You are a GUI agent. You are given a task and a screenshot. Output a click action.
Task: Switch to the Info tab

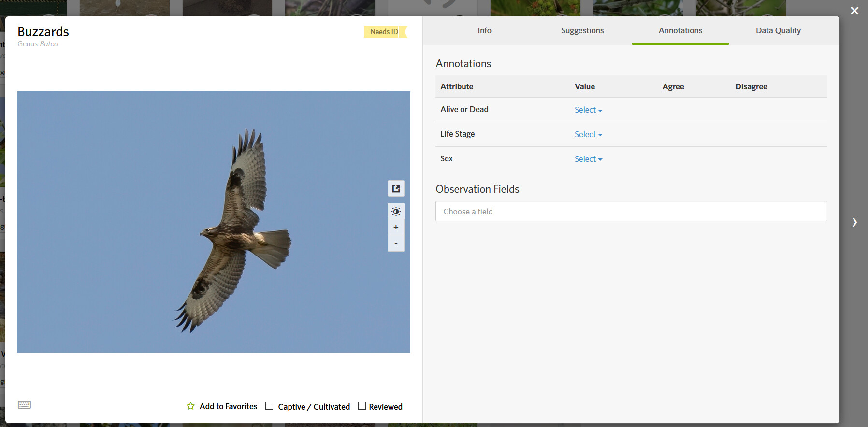484,30
